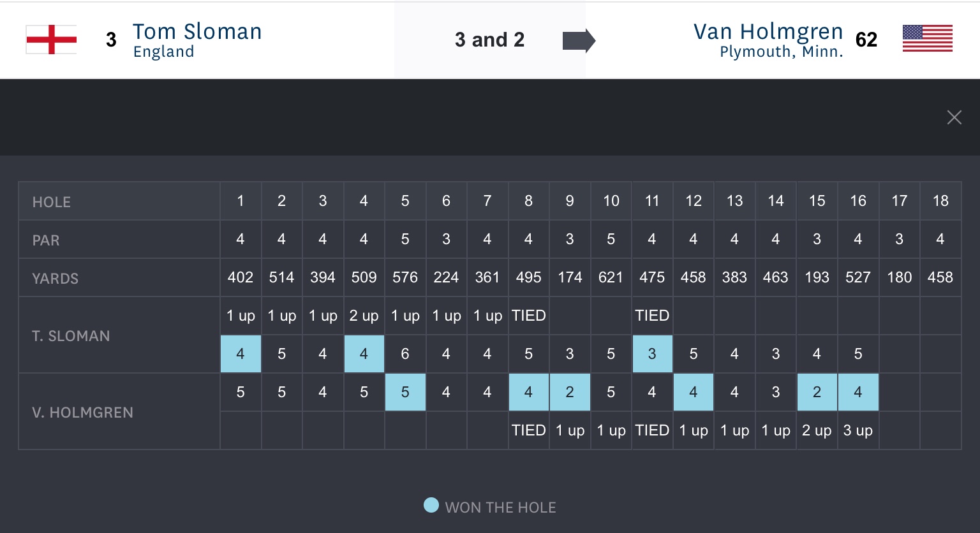The width and height of the screenshot is (980, 533).
Task: Select Sloman's highlighted score on hole 1
Action: point(241,354)
